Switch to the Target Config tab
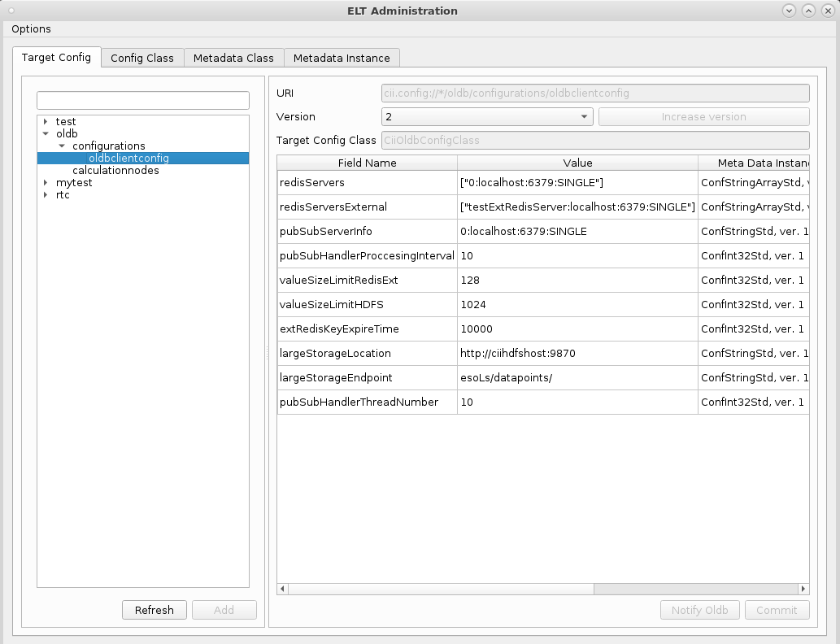This screenshot has width=840, height=644. pos(56,58)
